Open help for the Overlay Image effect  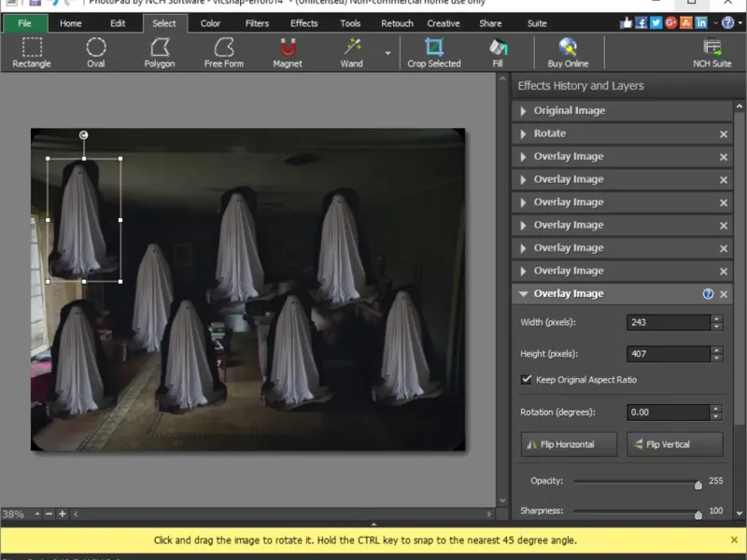pyautogui.click(x=708, y=294)
